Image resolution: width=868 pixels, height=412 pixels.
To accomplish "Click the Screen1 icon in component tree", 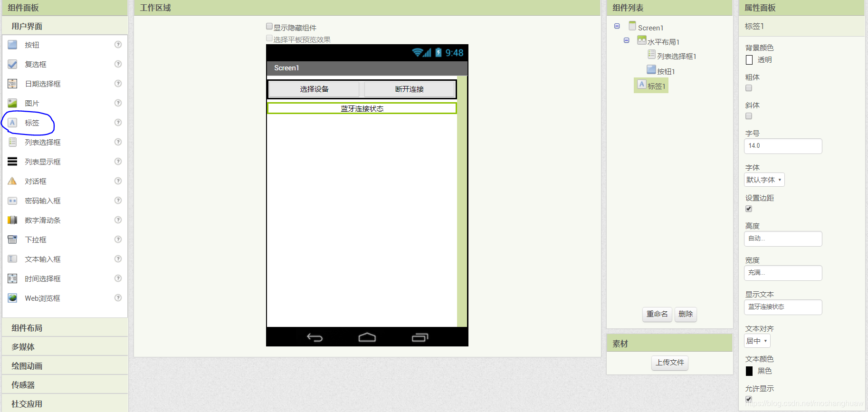I will pos(632,26).
